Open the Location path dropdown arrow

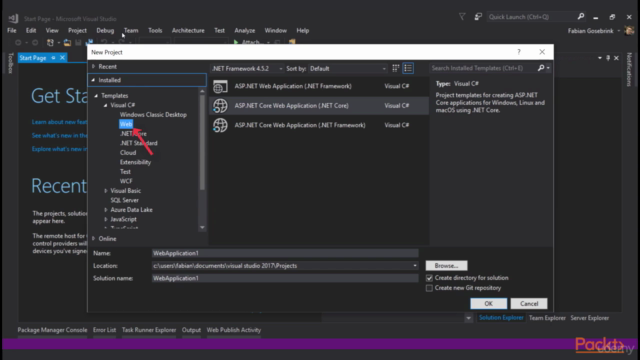pos(415,266)
